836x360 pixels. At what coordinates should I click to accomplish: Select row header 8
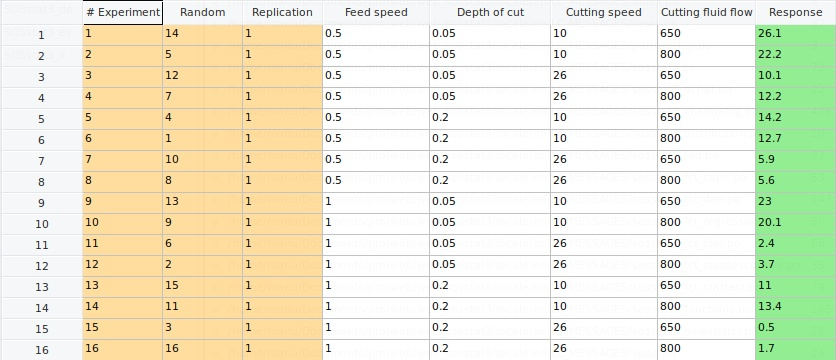click(x=42, y=182)
